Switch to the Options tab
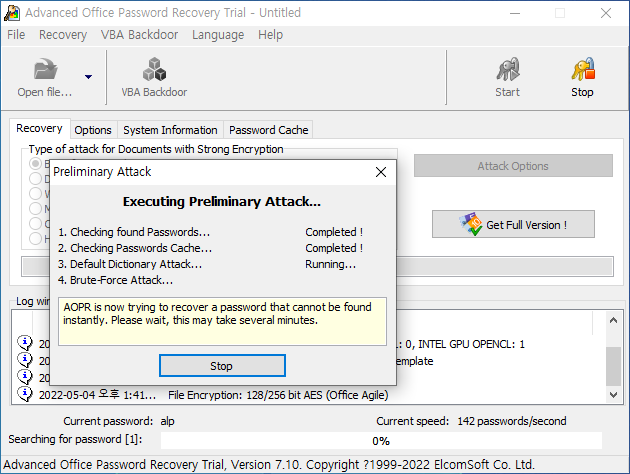 pos(93,130)
